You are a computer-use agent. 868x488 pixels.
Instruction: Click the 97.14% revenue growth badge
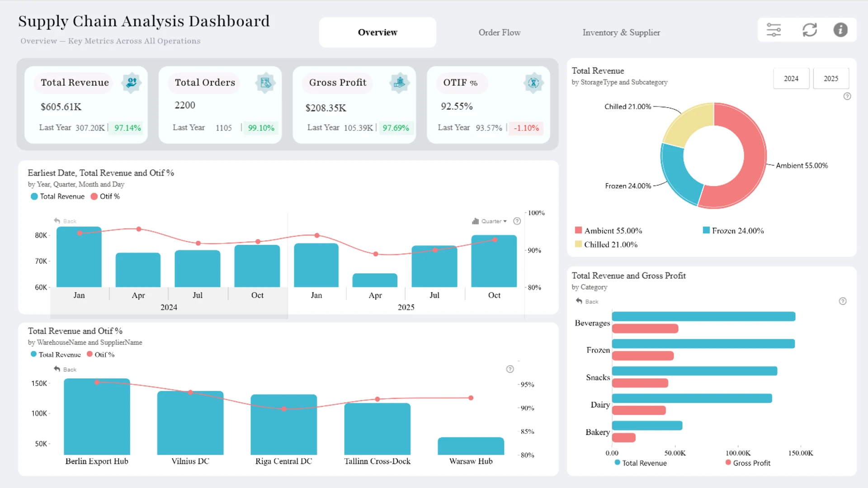point(127,128)
